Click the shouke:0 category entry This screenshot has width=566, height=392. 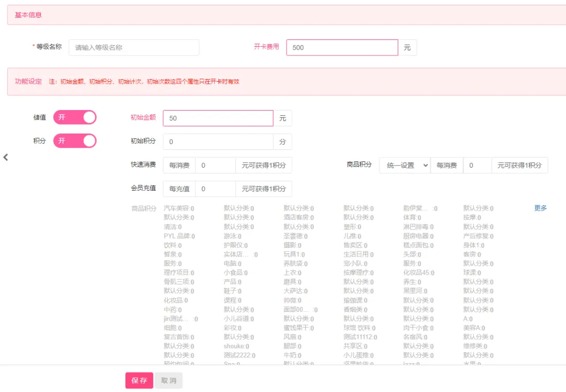[x=235, y=346]
